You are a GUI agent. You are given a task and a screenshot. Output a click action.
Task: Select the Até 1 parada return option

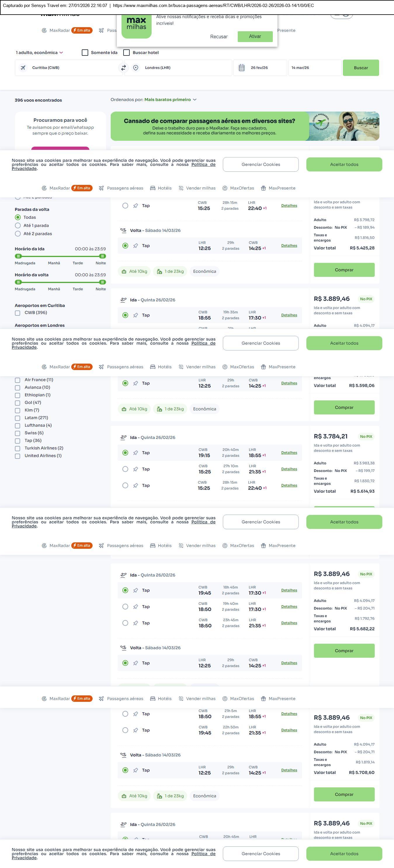tap(18, 225)
